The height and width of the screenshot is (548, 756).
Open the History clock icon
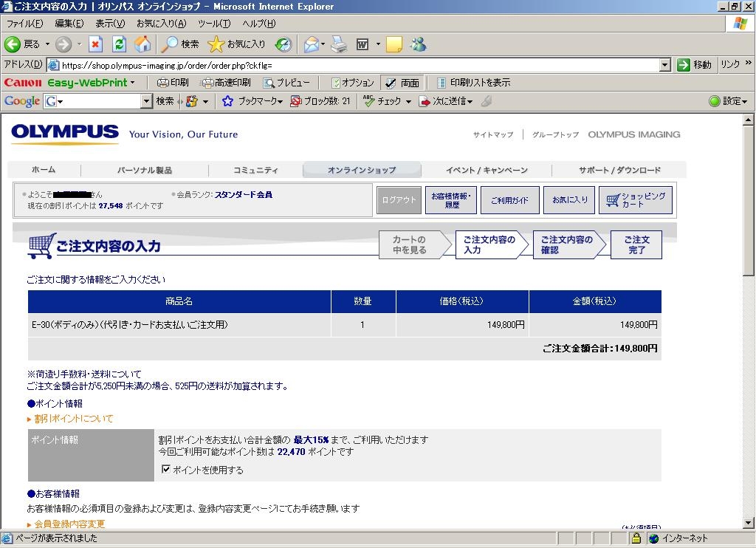click(x=283, y=44)
